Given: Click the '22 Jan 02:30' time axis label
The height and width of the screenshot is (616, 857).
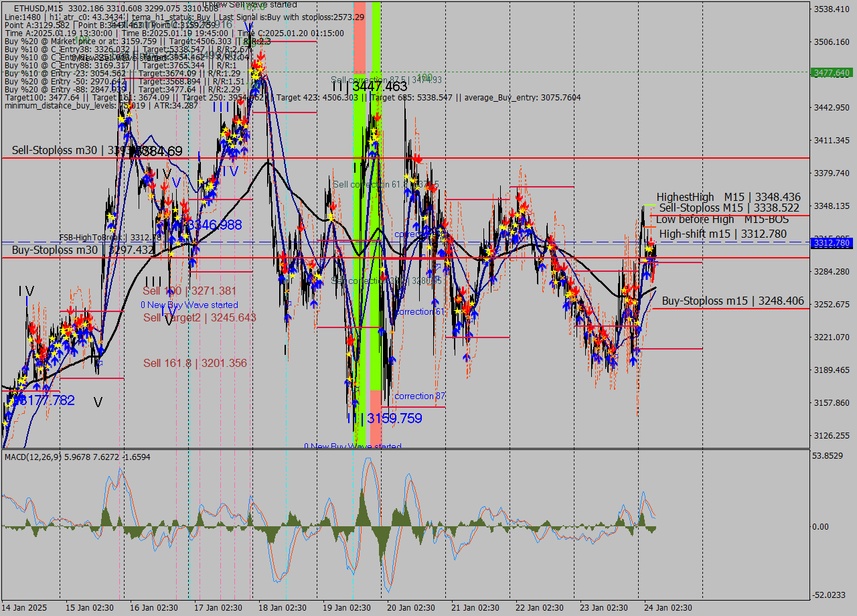Looking at the screenshot, I should coord(540,607).
